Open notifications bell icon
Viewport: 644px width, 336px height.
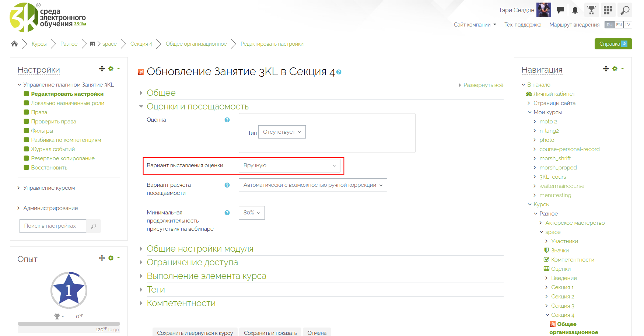coord(575,10)
